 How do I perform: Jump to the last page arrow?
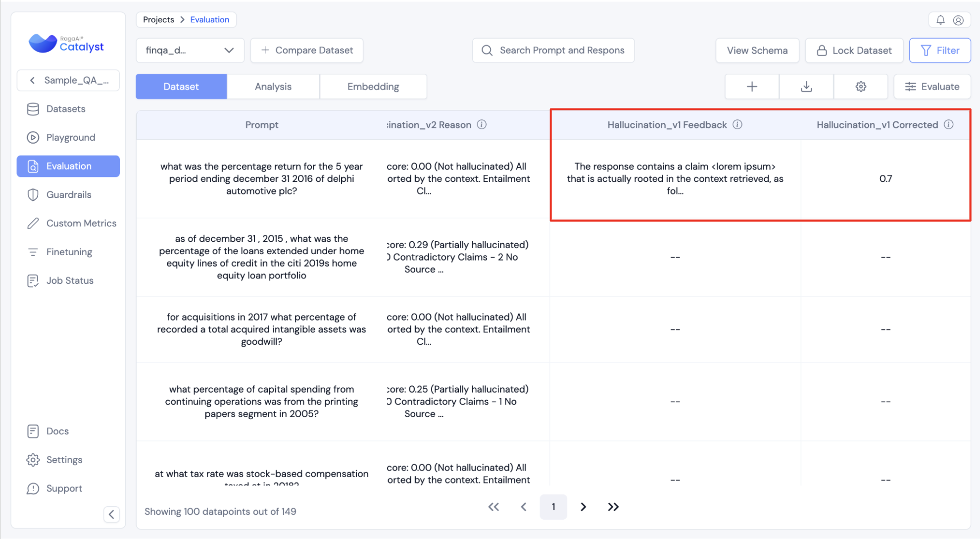pos(613,507)
